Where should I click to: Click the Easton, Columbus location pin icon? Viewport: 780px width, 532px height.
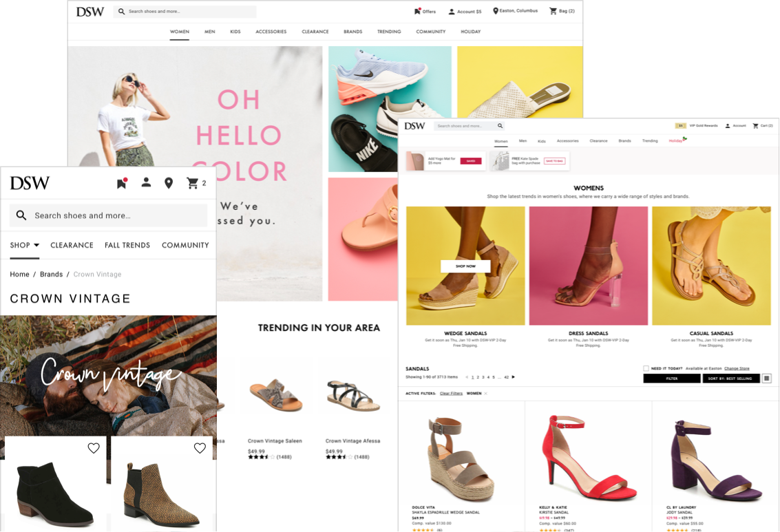click(496, 11)
